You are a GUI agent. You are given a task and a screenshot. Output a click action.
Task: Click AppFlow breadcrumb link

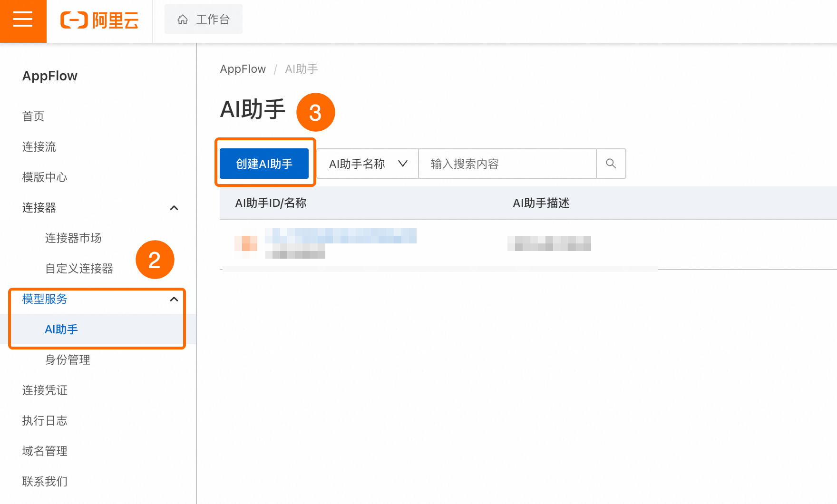pyautogui.click(x=243, y=69)
